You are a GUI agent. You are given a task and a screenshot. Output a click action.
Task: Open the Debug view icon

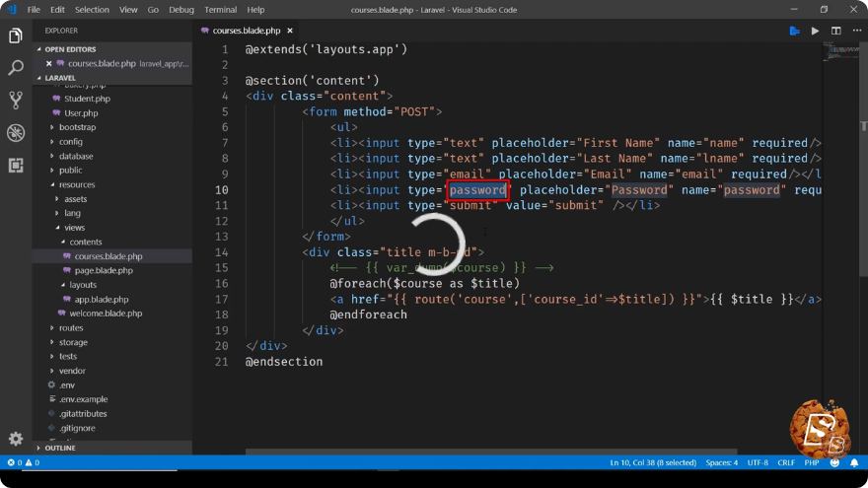pos(16,133)
